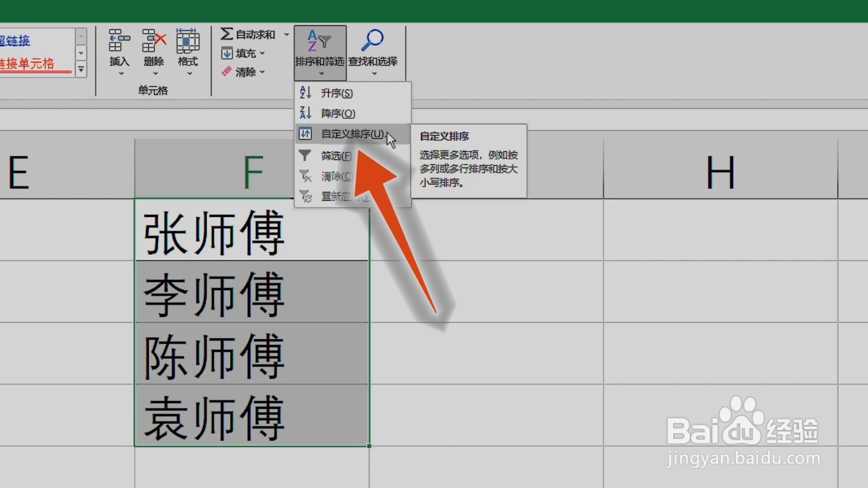Expand the Fill dropdown arrow
The width and height of the screenshot is (868, 488).
263,53
